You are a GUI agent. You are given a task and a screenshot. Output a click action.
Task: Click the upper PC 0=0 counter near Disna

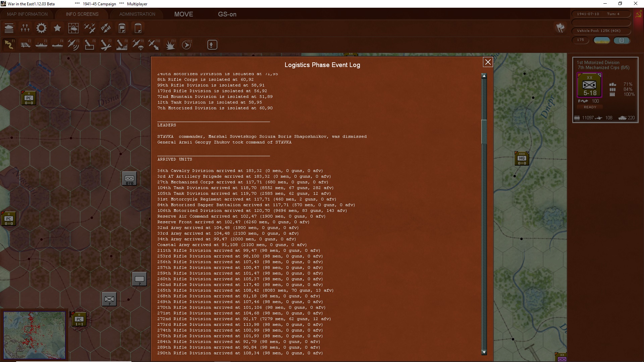29,98
